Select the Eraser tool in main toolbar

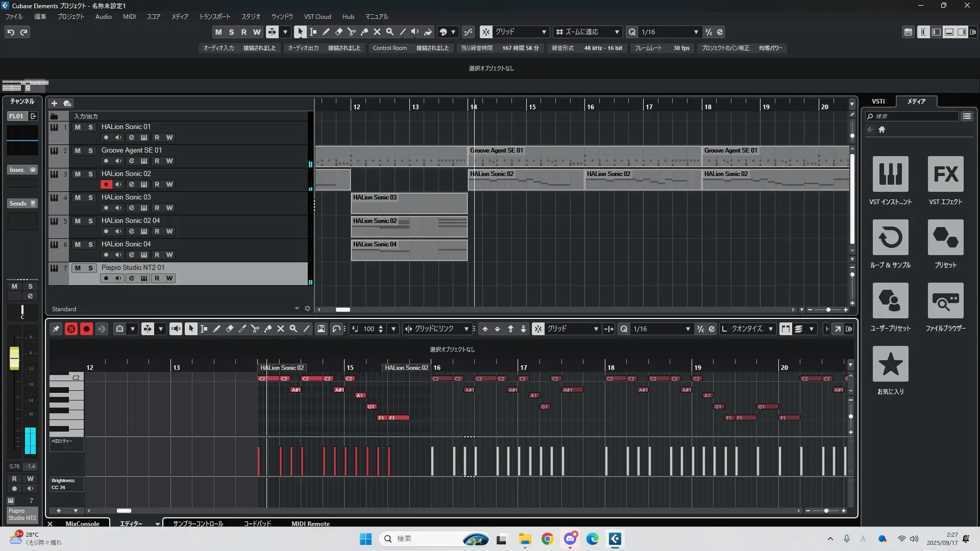338,32
